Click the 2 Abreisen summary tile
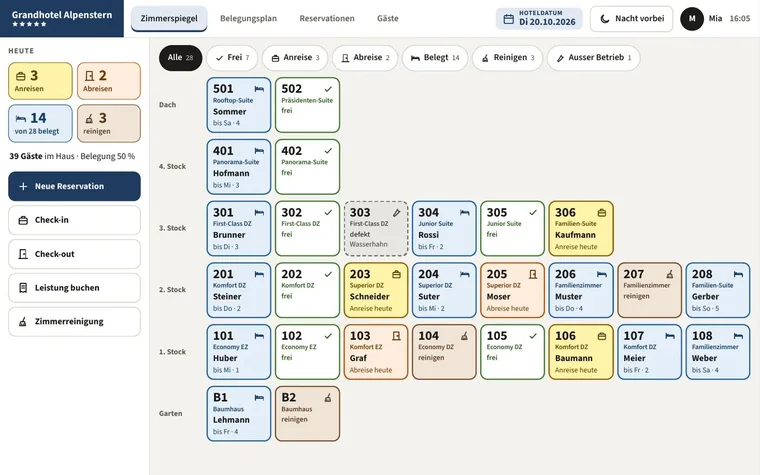The height and width of the screenshot is (475, 760). 109,81
